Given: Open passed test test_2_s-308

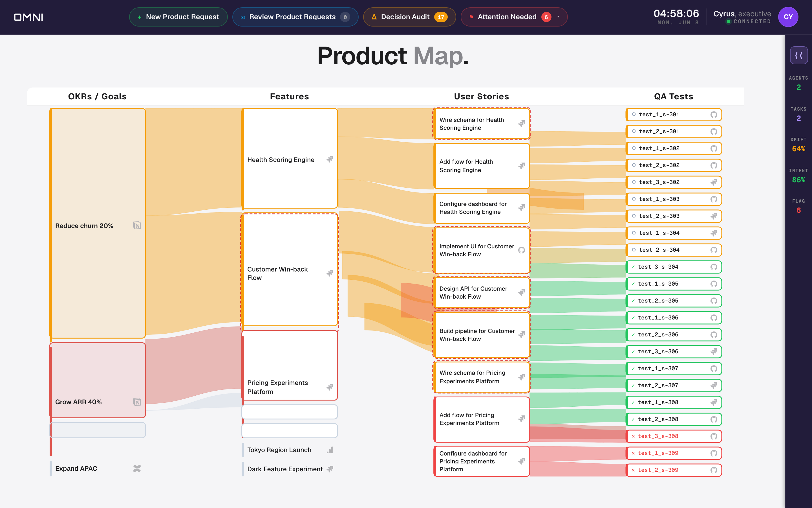Looking at the screenshot, I should coord(674,419).
